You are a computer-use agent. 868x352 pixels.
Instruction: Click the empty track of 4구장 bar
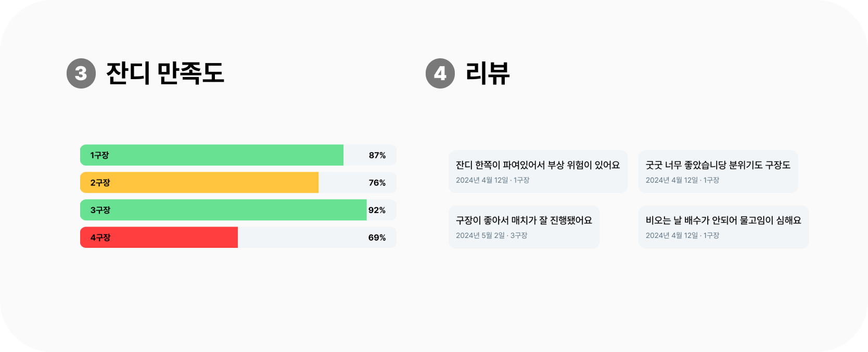(x=317, y=237)
